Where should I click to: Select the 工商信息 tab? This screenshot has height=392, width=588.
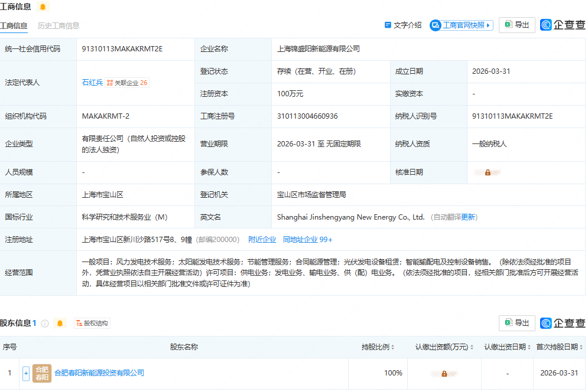pos(14,25)
